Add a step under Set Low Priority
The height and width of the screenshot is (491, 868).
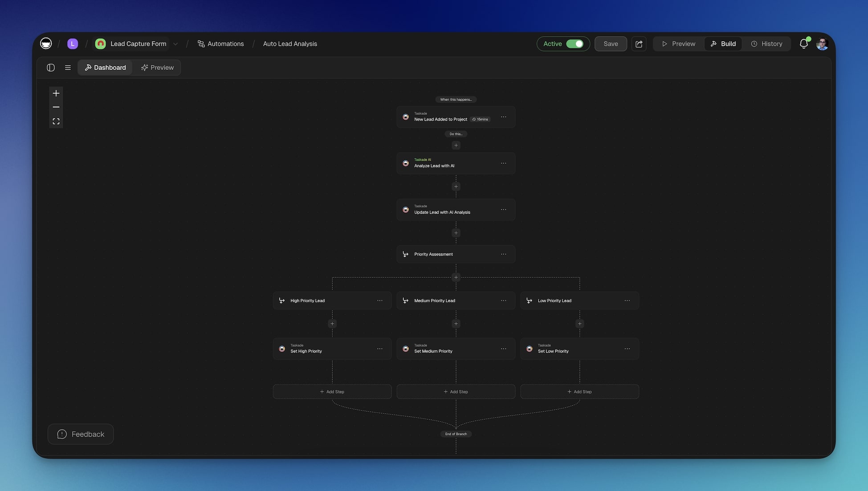pyautogui.click(x=579, y=391)
